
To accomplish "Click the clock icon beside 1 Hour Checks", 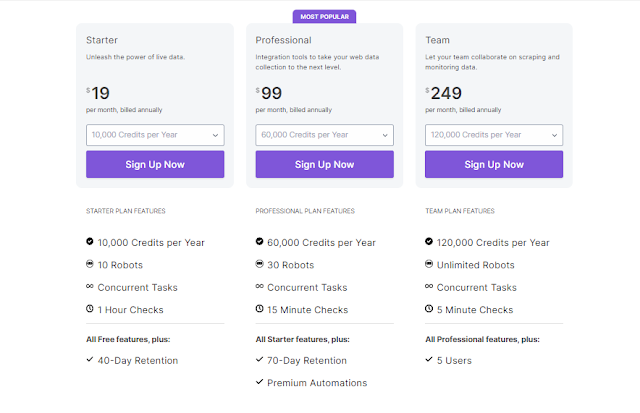I will point(90,310).
